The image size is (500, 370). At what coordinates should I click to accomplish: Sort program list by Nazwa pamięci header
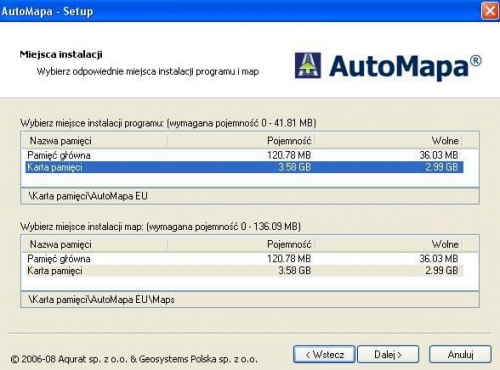(95, 141)
